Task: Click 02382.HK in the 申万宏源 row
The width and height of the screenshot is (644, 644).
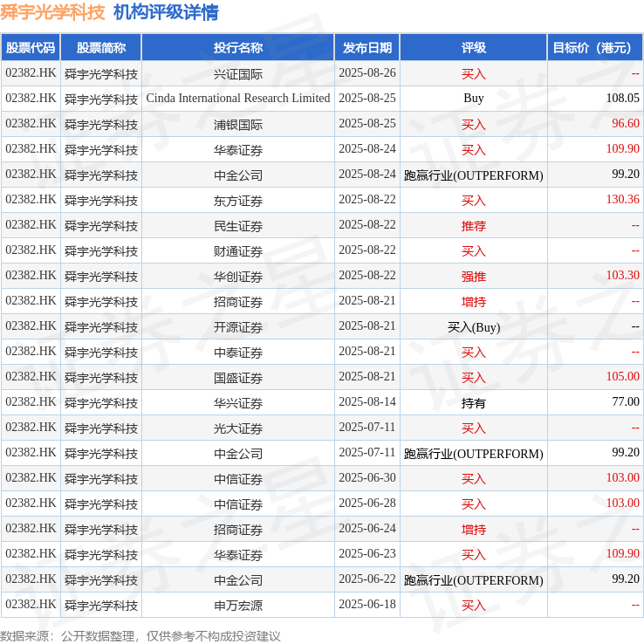Action: (x=31, y=604)
